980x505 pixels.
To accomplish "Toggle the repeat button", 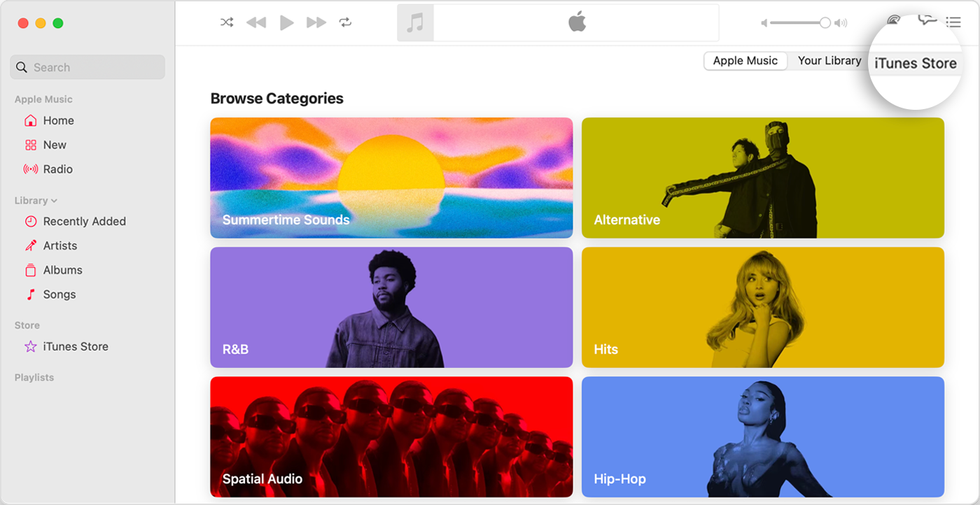I will pyautogui.click(x=345, y=22).
